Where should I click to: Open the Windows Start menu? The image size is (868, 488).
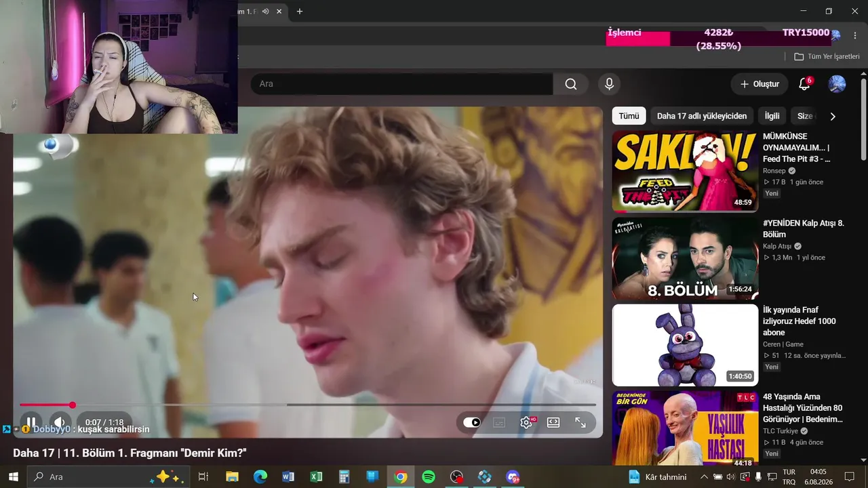pyautogui.click(x=13, y=476)
